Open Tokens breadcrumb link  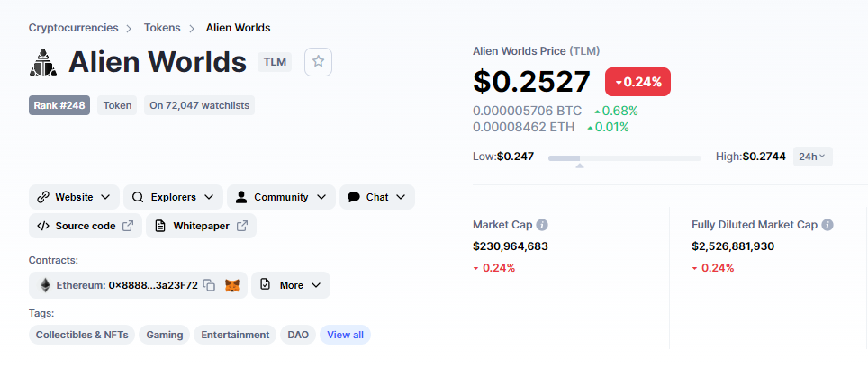pos(162,28)
